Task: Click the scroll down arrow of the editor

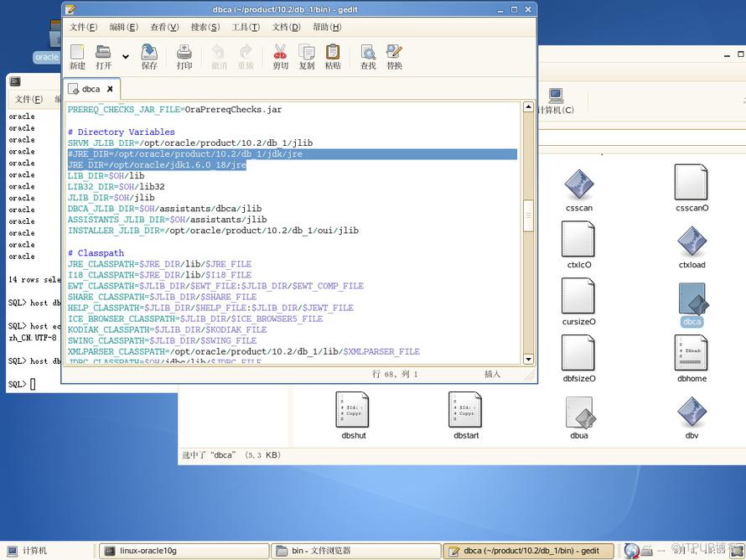Action: point(528,359)
